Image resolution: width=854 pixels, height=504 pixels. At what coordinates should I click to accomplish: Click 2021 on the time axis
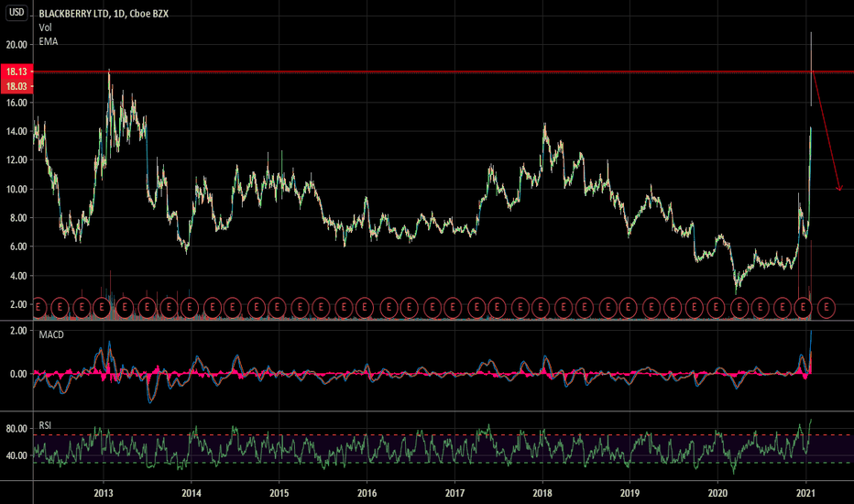pos(805,493)
